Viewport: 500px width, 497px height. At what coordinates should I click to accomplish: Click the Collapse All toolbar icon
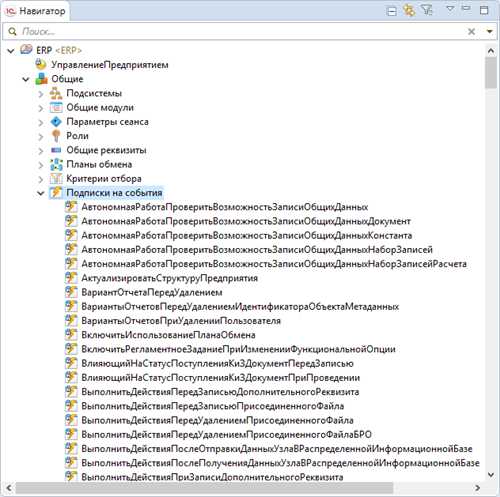pyautogui.click(x=391, y=11)
